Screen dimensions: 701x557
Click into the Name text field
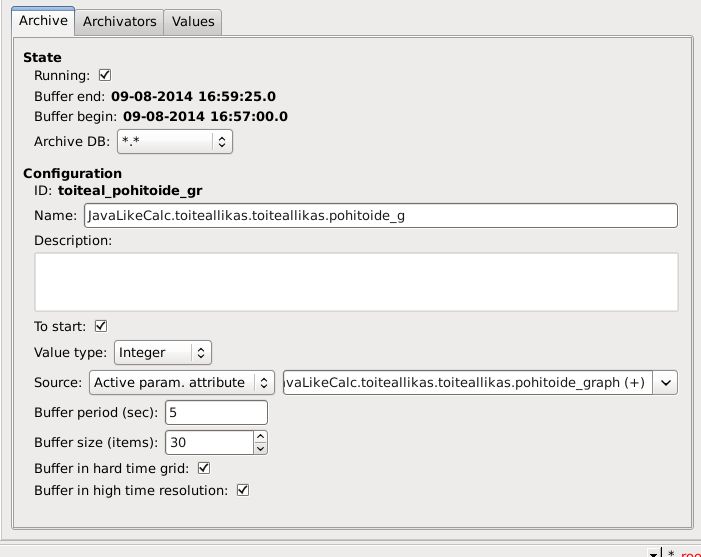[380, 215]
